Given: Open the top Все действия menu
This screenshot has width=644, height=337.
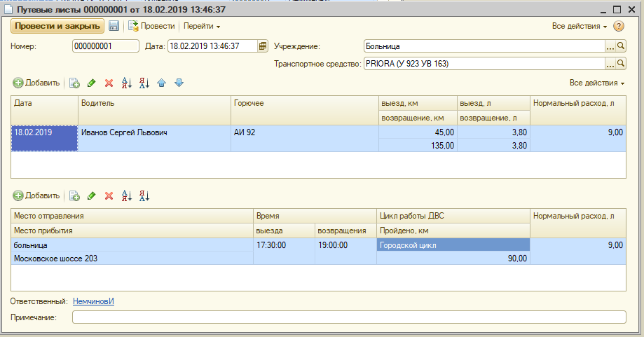Looking at the screenshot, I should coord(580,26).
